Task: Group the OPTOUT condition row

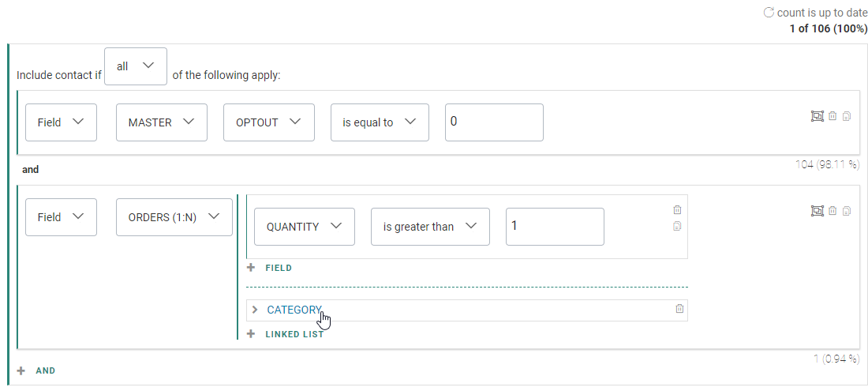Action: pos(817,116)
